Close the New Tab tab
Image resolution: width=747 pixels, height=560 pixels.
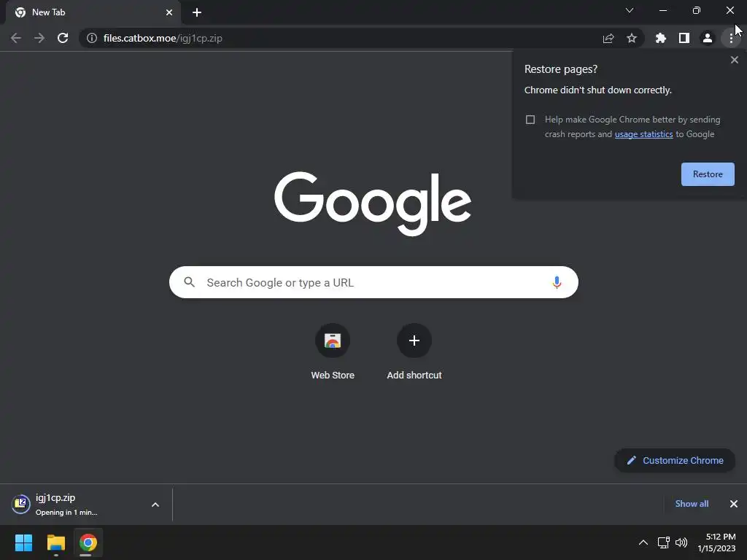click(x=169, y=12)
